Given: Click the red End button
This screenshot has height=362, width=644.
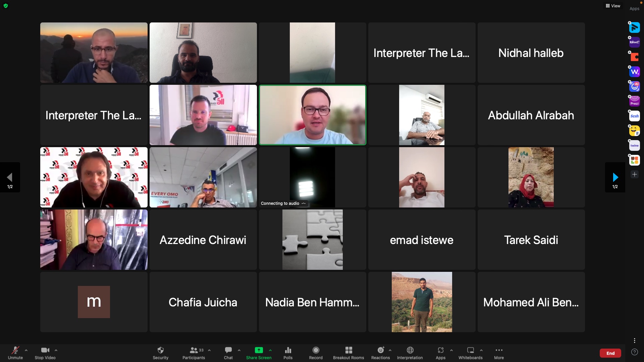Looking at the screenshot, I should coord(610,353).
